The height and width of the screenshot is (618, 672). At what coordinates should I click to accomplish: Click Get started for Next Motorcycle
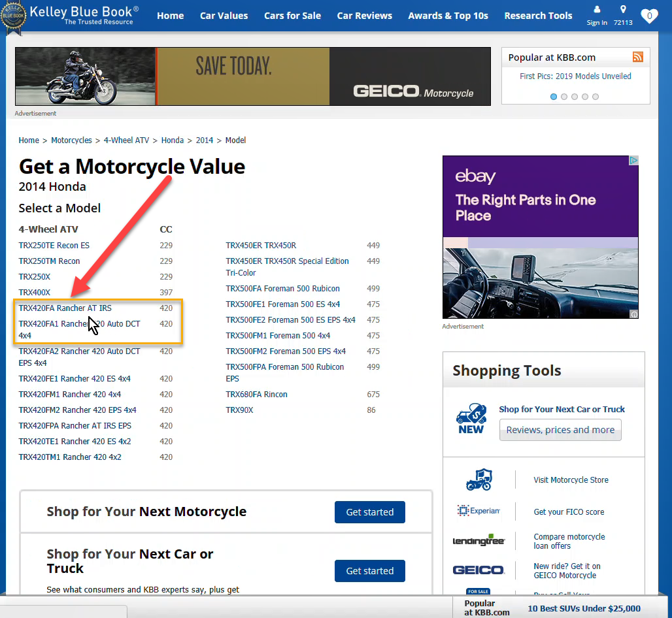pos(370,512)
